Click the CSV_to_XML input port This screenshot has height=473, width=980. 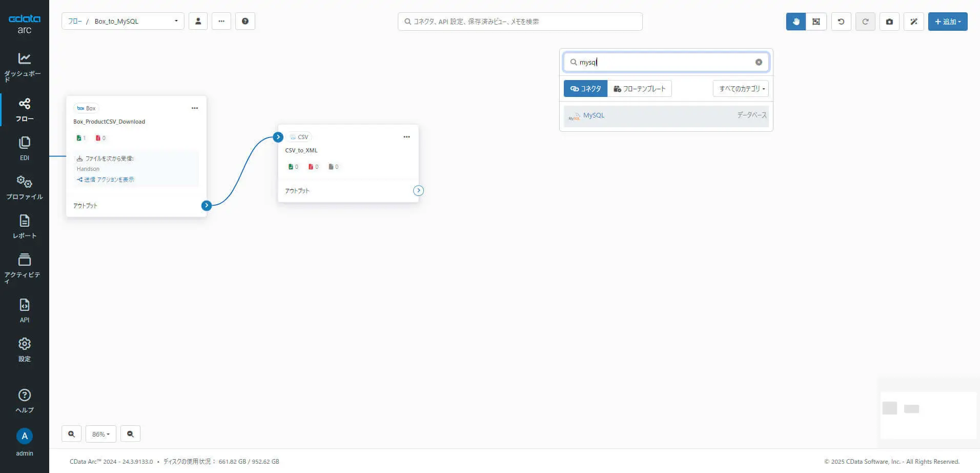tap(278, 137)
